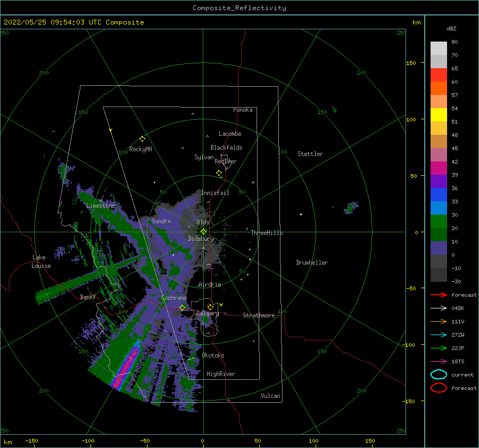Image resolution: width=479 pixels, height=448 pixels.
Task: Click the yellow V marker northeast of Calgary
Action: (x=221, y=305)
